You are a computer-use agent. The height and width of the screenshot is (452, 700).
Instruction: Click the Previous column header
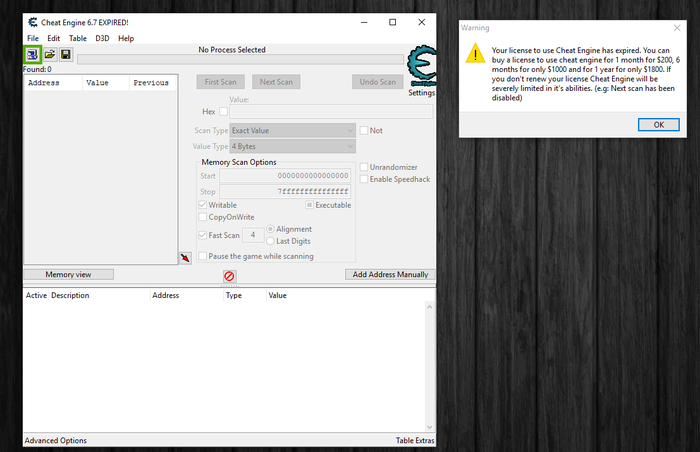[153, 83]
